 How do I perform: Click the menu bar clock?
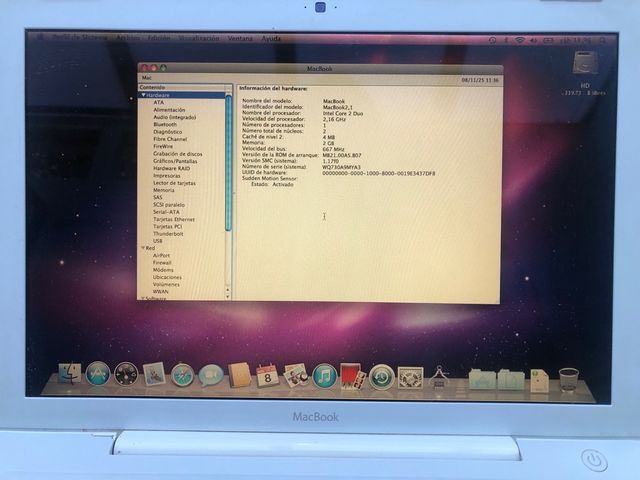pyautogui.click(x=575, y=40)
